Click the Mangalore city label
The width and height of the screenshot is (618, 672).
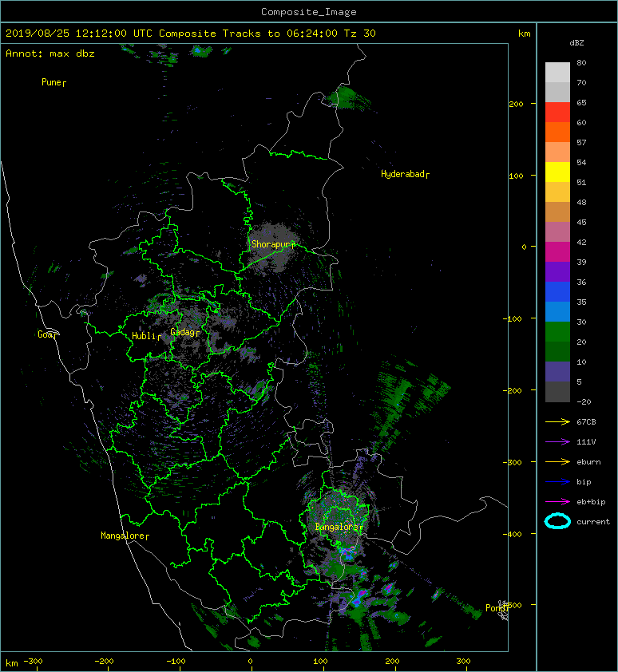tap(125, 536)
